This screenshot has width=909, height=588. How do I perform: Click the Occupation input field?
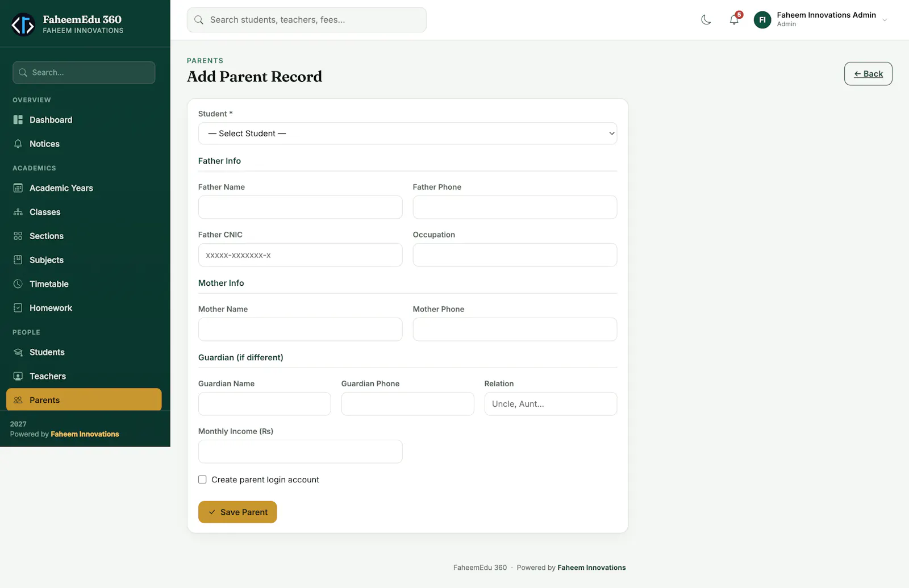coord(515,255)
